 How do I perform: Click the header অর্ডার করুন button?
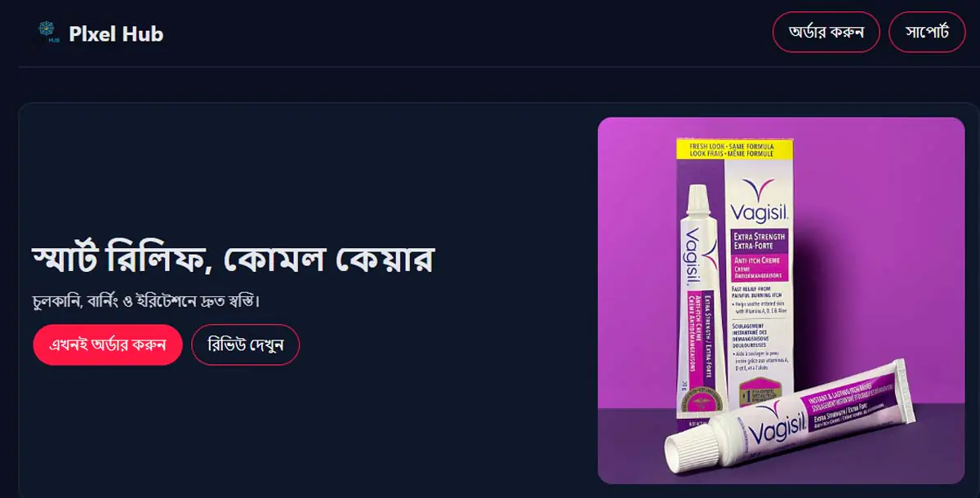tap(826, 32)
